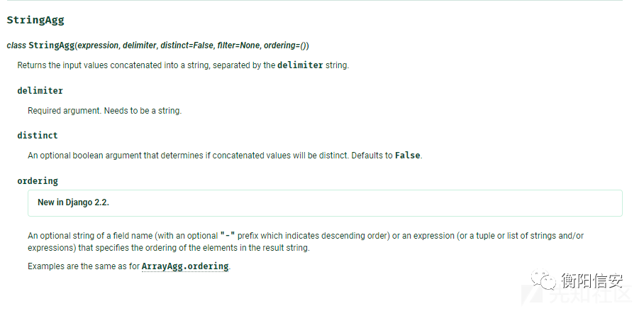
Task: Click the bold delimiter word in description
Action: pos(300,65)
